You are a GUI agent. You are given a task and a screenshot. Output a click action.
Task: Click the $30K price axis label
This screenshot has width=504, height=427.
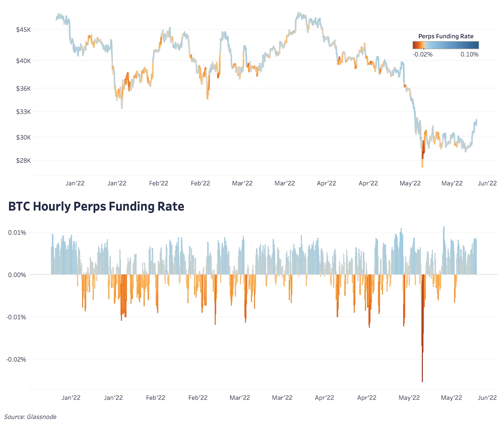[24, 137]
